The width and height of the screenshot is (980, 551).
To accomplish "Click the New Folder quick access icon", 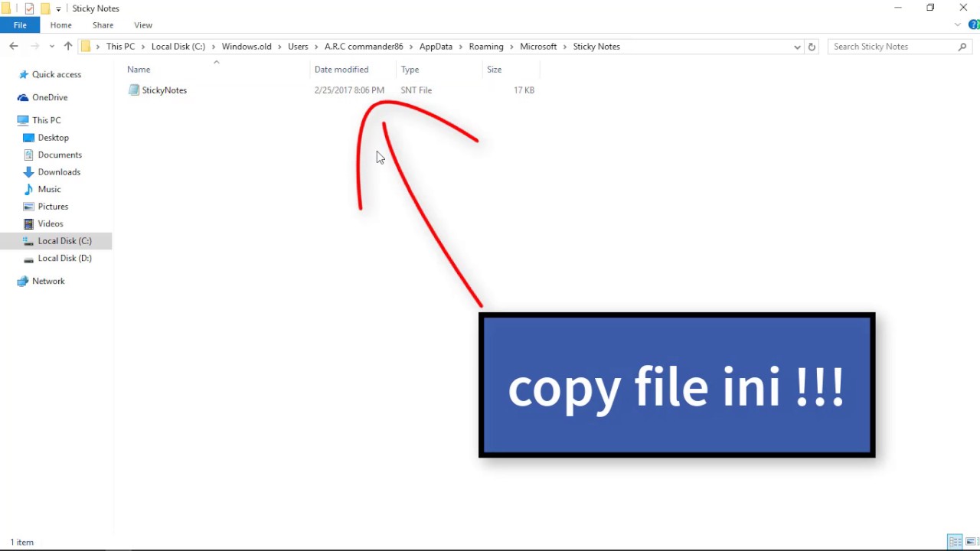I will pyautogui.click(x=44, y=8).
